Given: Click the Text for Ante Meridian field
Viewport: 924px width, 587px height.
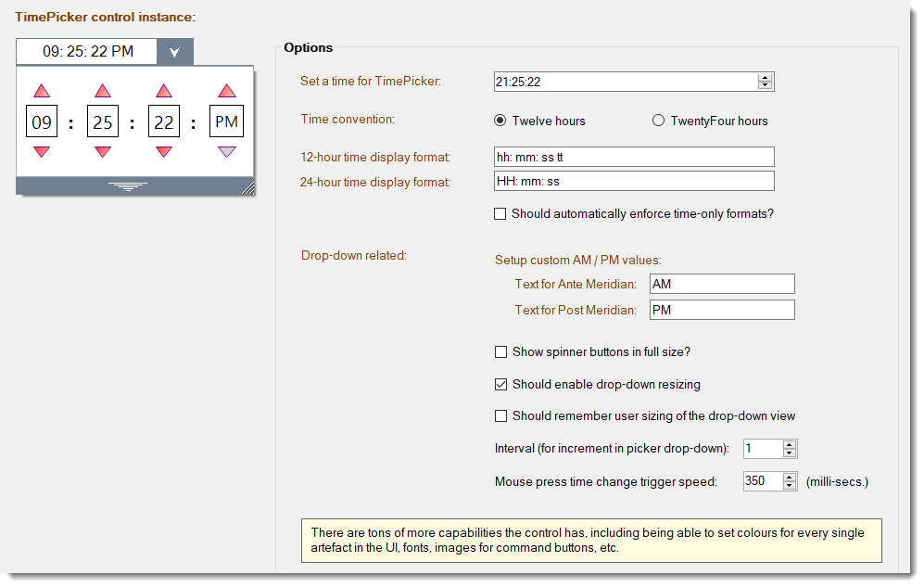Looking at the screenshot, I should (x=722, y=284).
